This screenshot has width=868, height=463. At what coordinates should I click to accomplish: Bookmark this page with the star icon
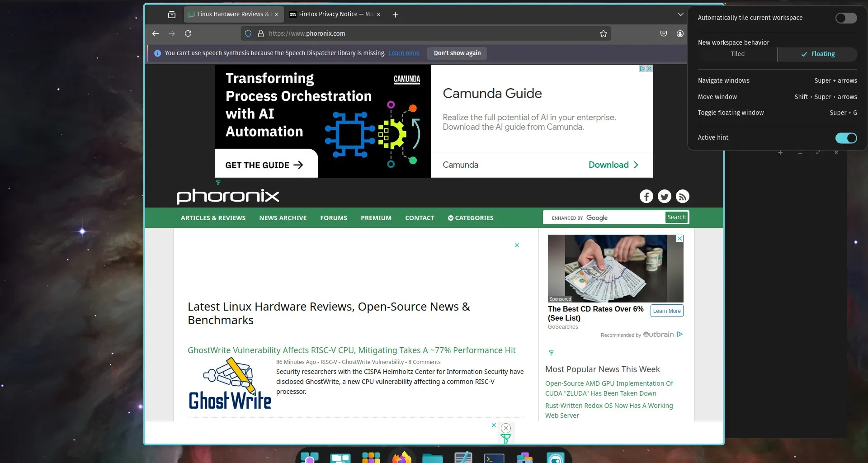[603, 33]
